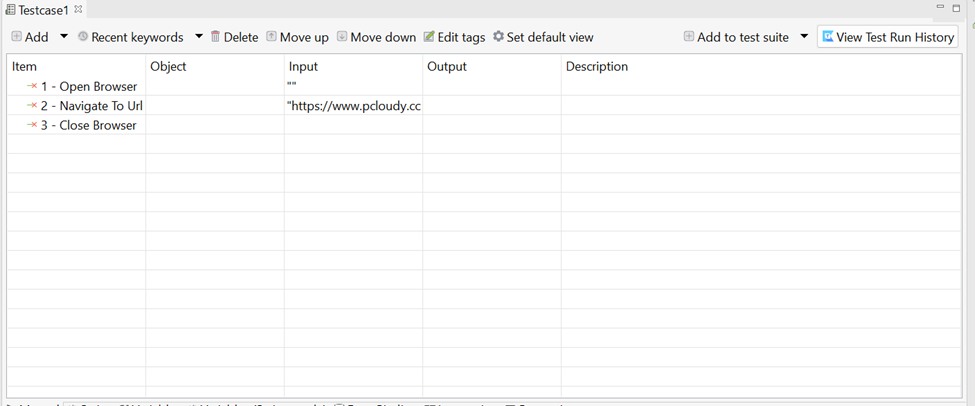Select the Navigate To Url step
Screen dimensions: 975x406
pyautogui.click(x=91, y=106)
